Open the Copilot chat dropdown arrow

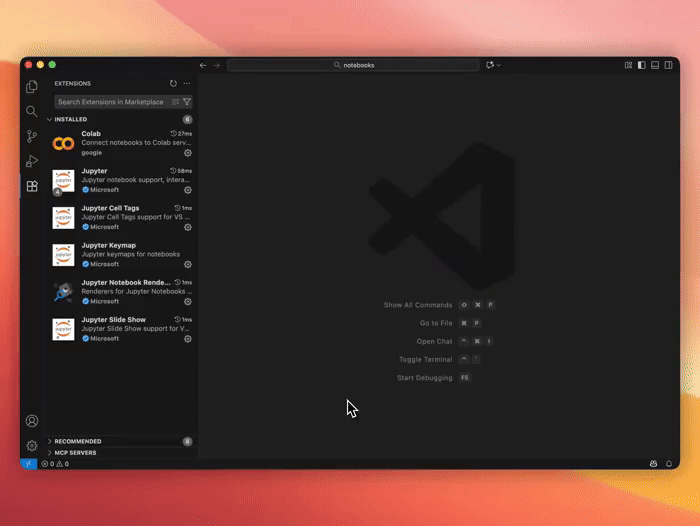coord(499,65)
